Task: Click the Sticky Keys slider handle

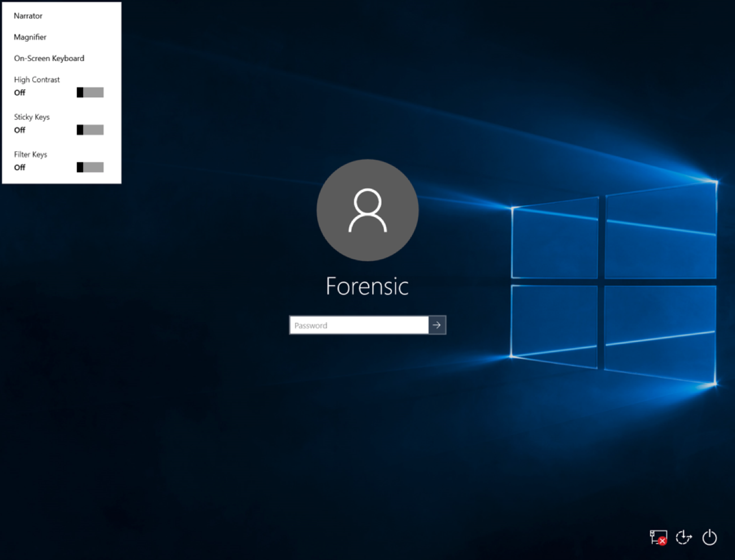Action: coord(80,129)
